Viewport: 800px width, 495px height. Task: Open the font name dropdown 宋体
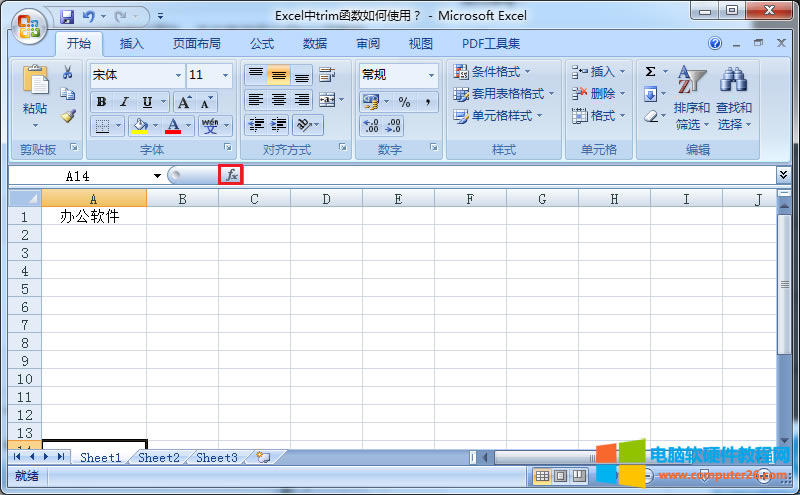[x=178, y=75]
